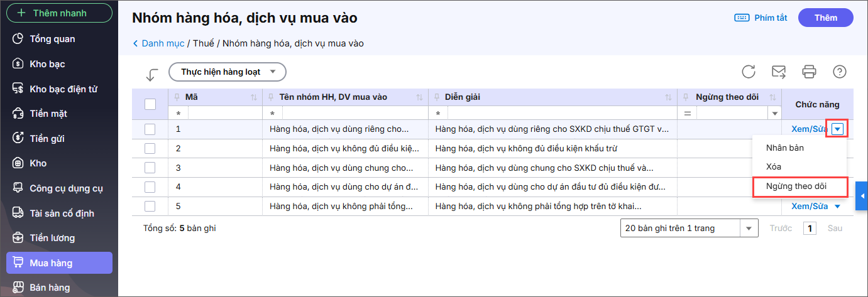Collapse the right side panel arrow
This screenshot has height=297, width=868.
(x=862, y=197)
